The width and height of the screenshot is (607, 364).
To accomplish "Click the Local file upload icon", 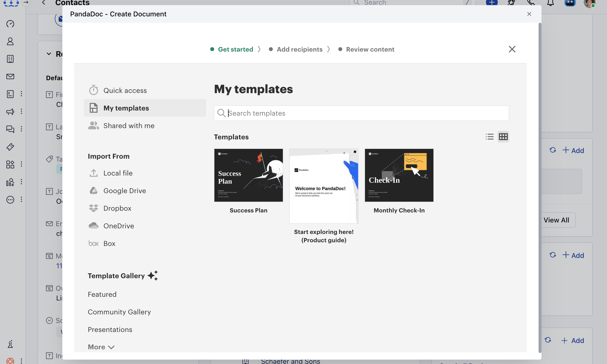I will coord(93,173).
